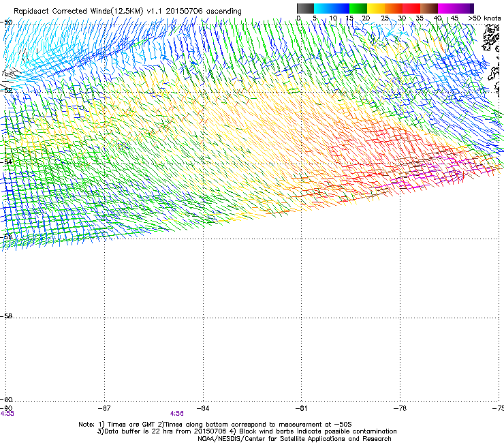
Task: Click the chart title "Rapidscat Corrected Winds(12.5KM)"
Action: pos(78,11)
